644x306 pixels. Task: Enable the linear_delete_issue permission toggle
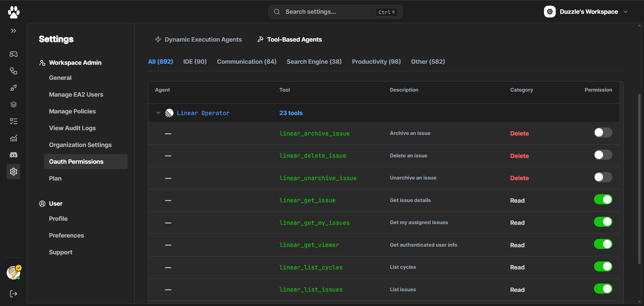tap(603, 155)
